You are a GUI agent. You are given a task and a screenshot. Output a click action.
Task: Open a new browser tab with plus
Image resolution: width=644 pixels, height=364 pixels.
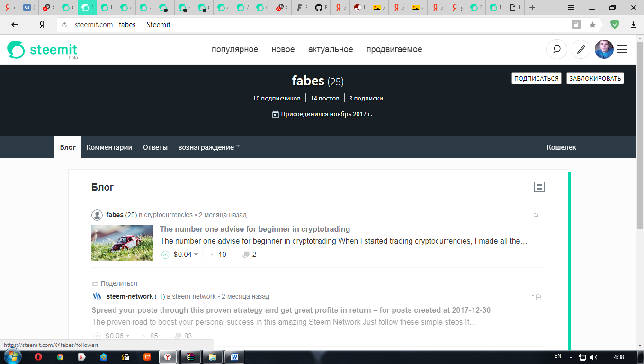532,8
